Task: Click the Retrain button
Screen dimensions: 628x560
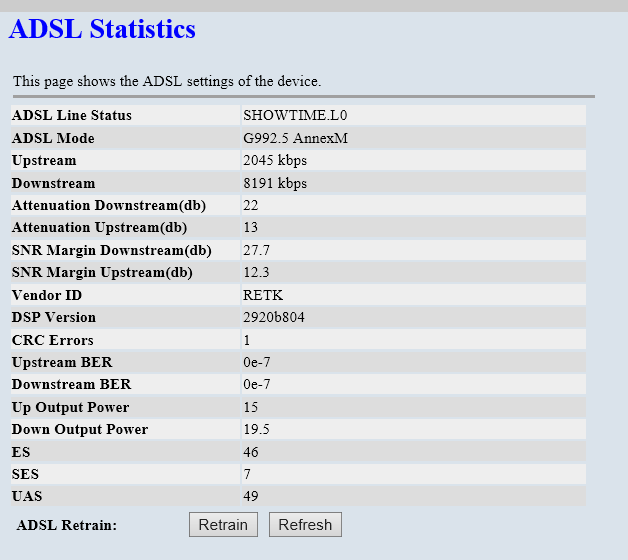Action: click(x=223, y=525)
